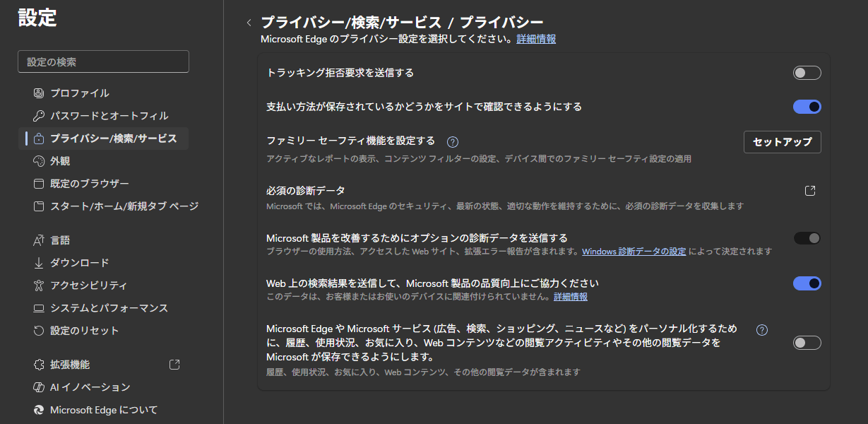Click the appearance (外観) palette icon
Image resolution: width=868 pixels, height=424 pixels.
pos(39,161)
